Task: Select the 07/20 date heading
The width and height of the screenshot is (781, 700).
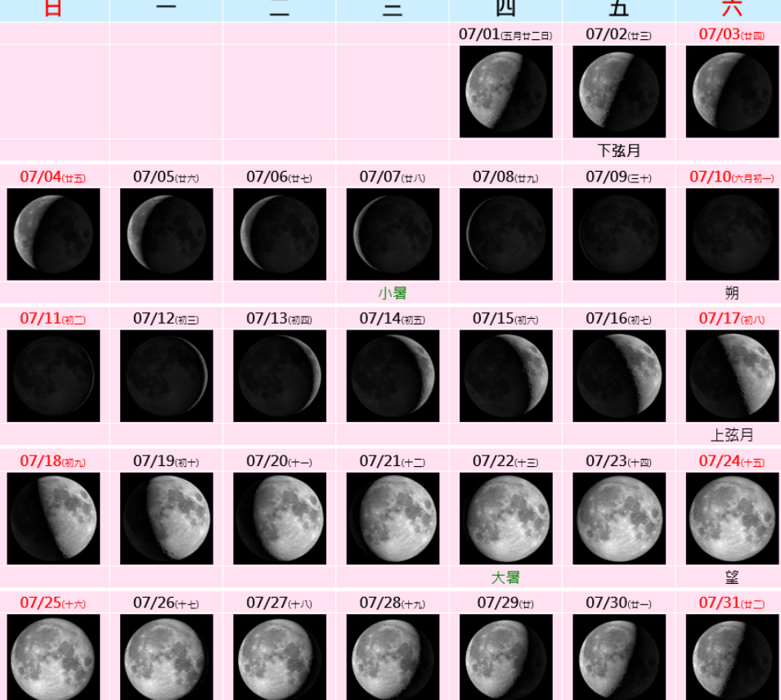Action: [280, 461]
